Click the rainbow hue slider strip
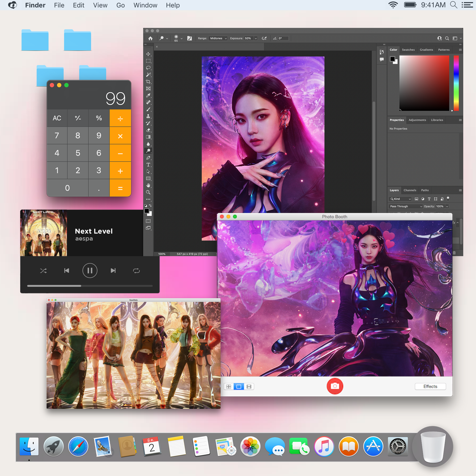This screenshot has width=476, height=476. click(x=456, y=83)
